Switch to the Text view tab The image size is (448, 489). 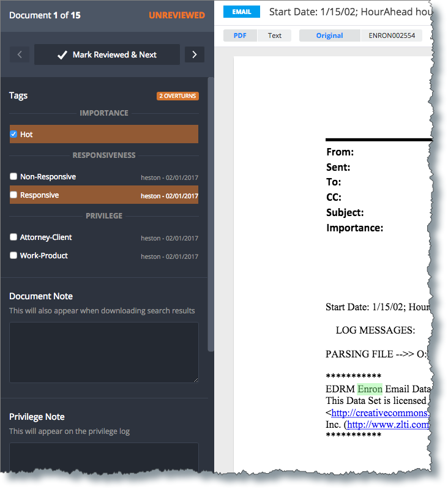[274, 35]
